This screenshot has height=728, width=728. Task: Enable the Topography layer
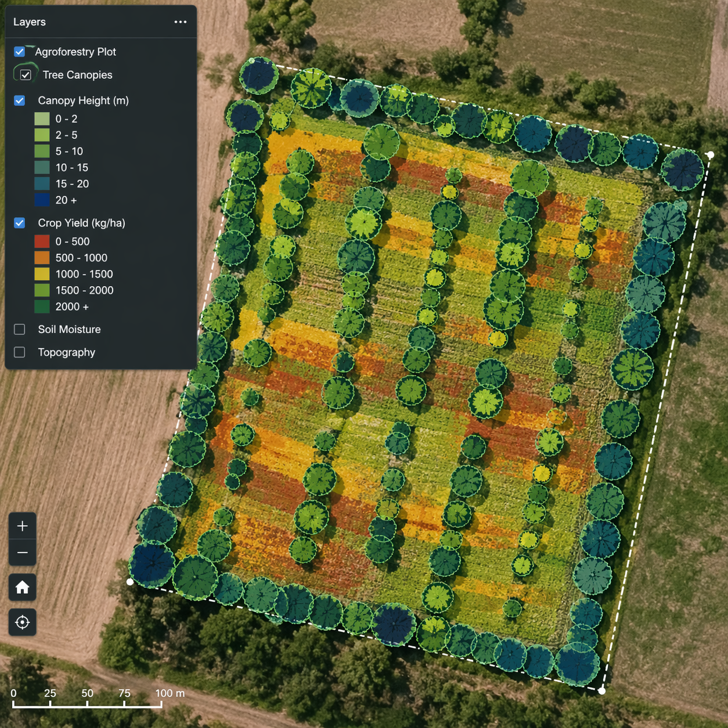point(20,352)
